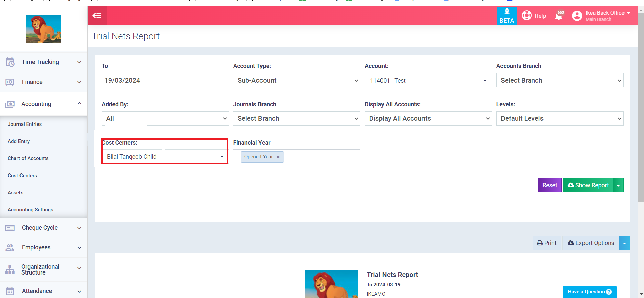Click the Organizational Structure hierarchy icon
This screenshot has width=644, height=298.
(10, 269)
